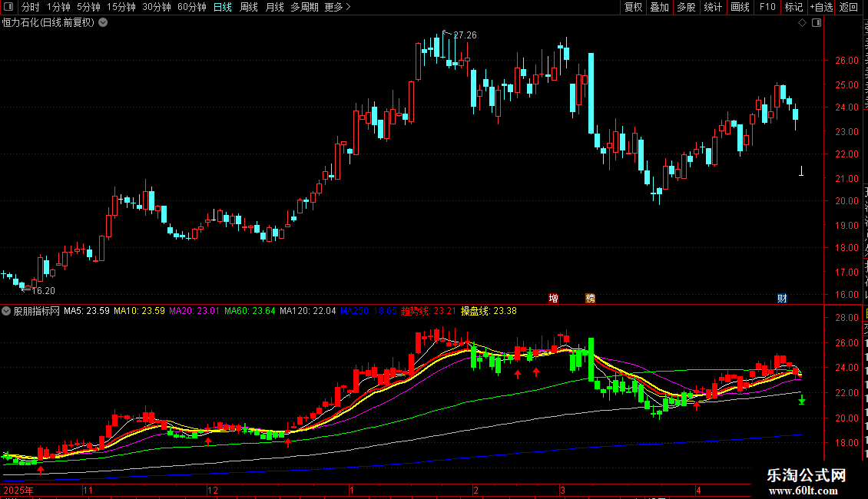Viewport: 868px width, 499px height.
Task: Click the 26.00 price axis label in main chart
Action: (x=847, y=61)
